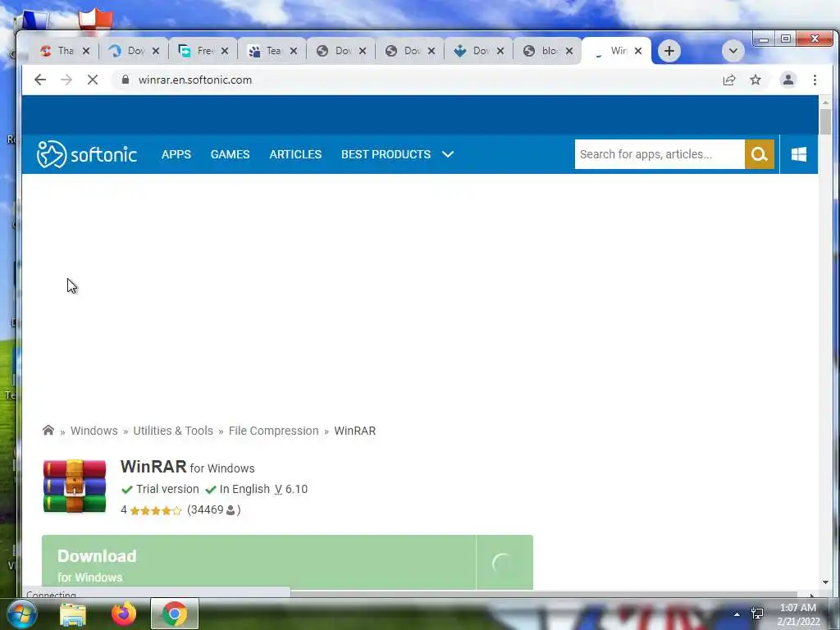The image size is (840, 630).
Task: Click the WinRAR star rating
Action: click(x=155, y=510)
